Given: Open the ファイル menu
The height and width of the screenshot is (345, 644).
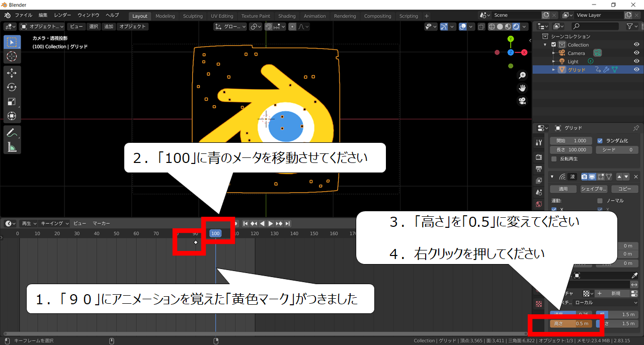Looking at the screenshot, I should [24, 16].
